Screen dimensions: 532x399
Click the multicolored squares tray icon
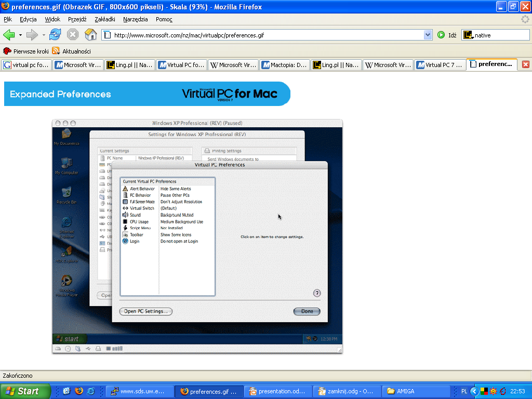[x=484, y=391]
